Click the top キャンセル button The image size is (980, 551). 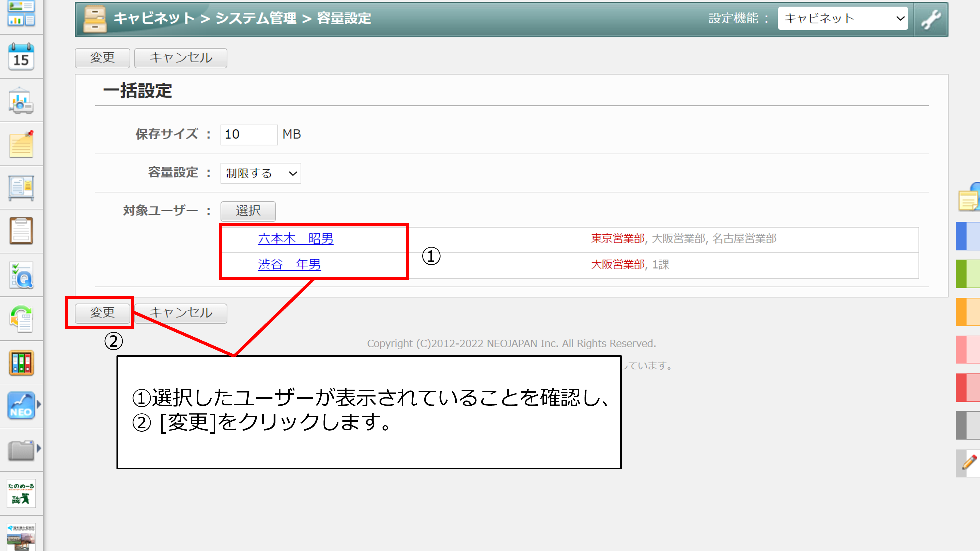[x=181, y=58]
